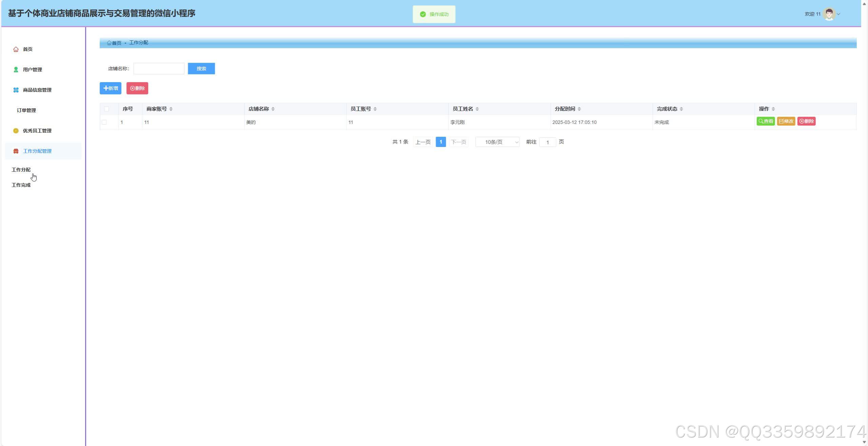Click the blue product info management icon

coord(16,90)
